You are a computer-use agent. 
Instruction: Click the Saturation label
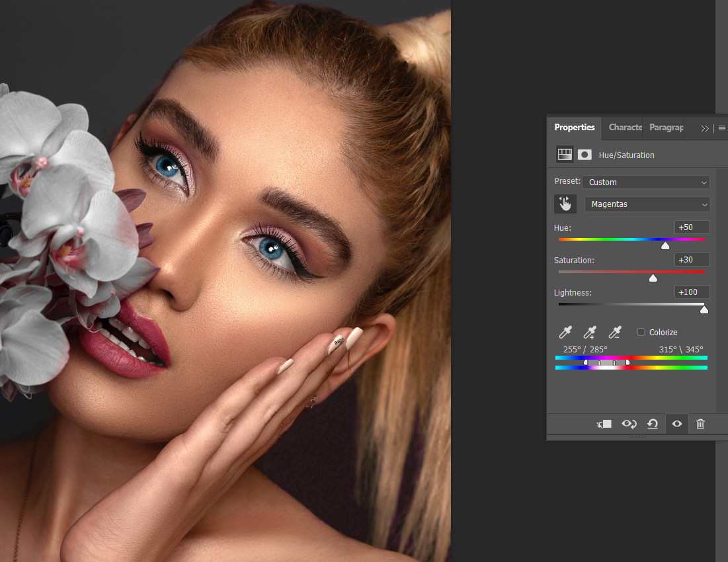(x=574, y=261)
